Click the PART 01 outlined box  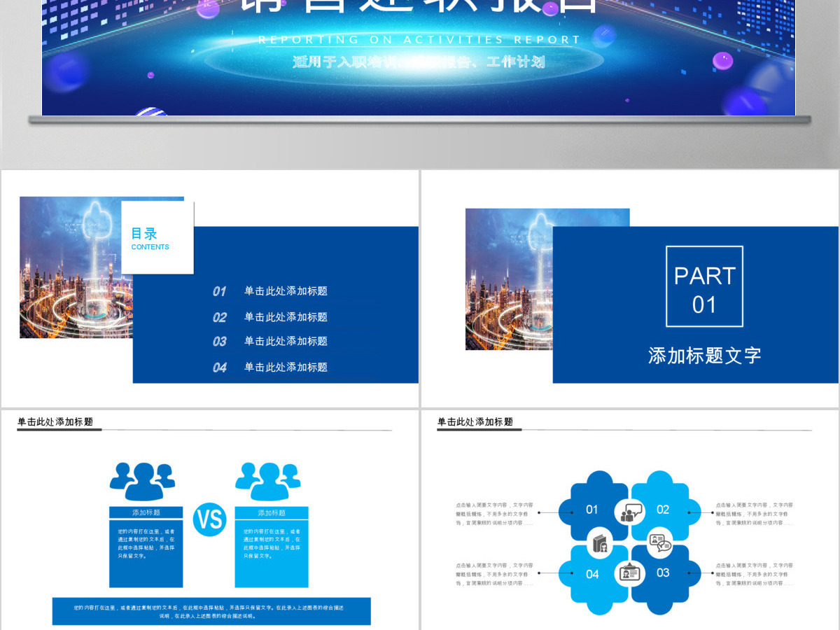(704, 286)
